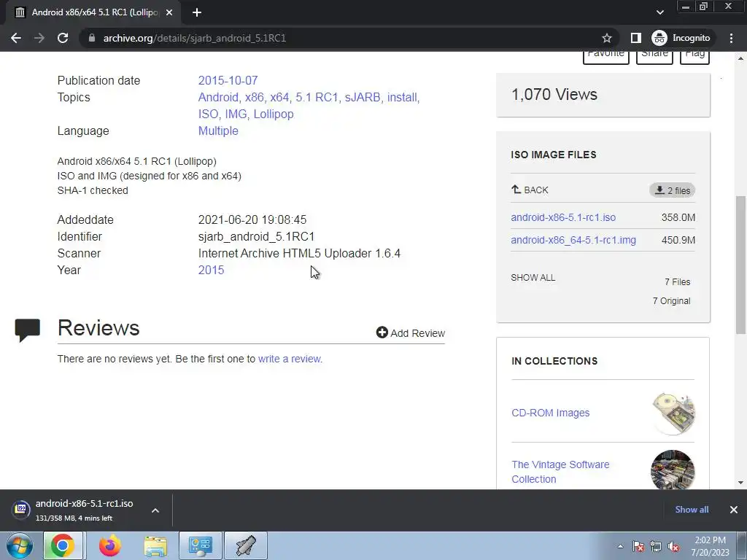747x560 pixels.
Task: Reload the archive.org page
Action: pyautogui.click(x=63, y=38)
